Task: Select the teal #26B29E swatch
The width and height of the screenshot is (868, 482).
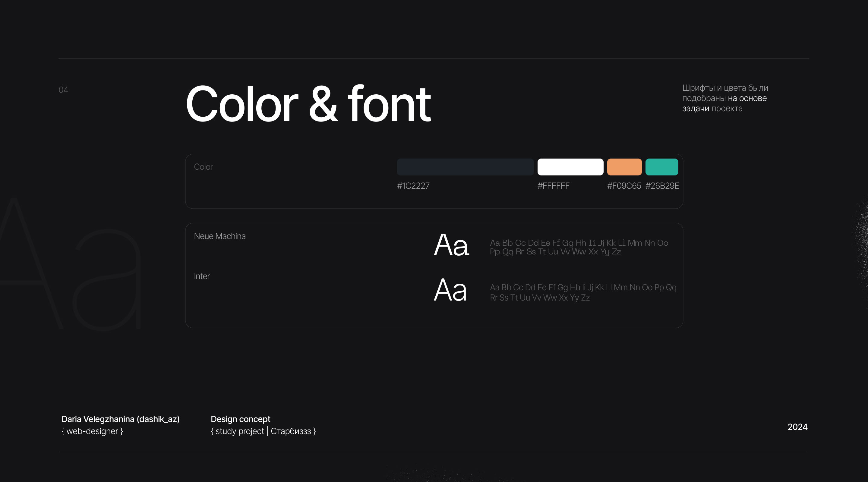Action: point(661,167)
